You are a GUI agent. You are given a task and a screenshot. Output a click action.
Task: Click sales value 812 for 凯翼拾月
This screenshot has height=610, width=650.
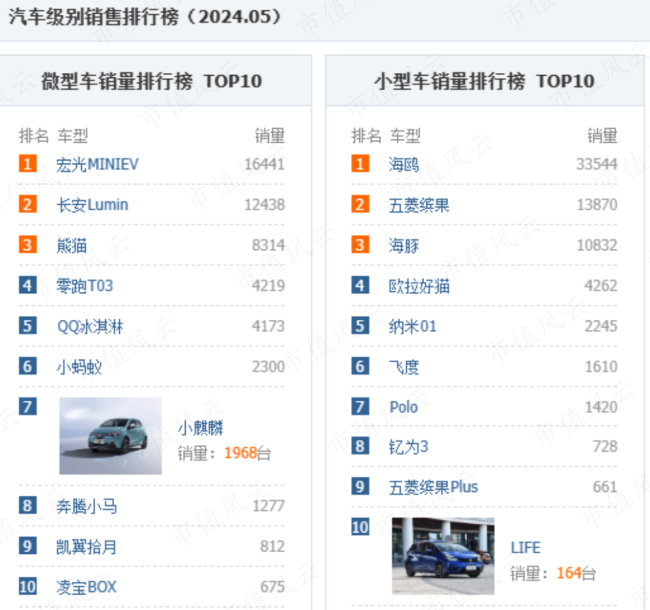click(272, 547)
